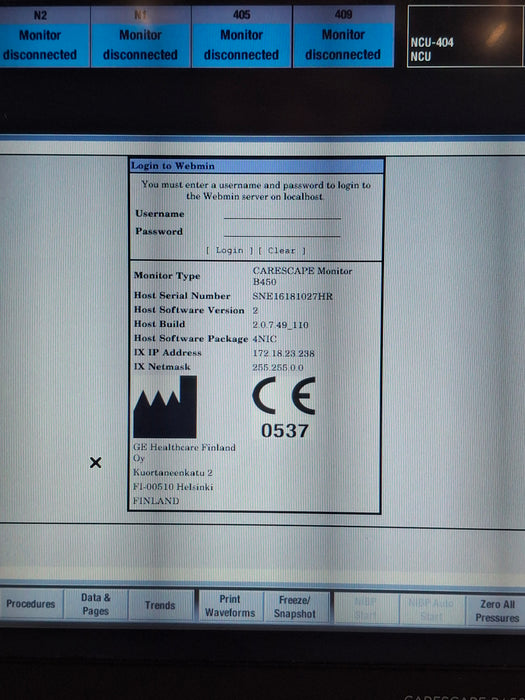Click the GE Healthcare Finland Oy text
Viewport: 525px width, 700px height.
184,453
